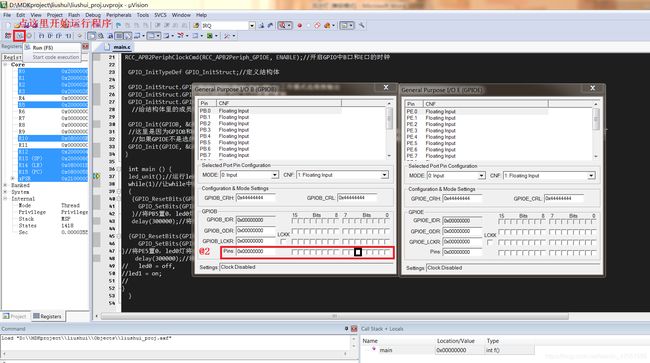This screenshot has width=650, height=363.
Task: Start or stop the debug session
Action: click(x=283, y=26)
